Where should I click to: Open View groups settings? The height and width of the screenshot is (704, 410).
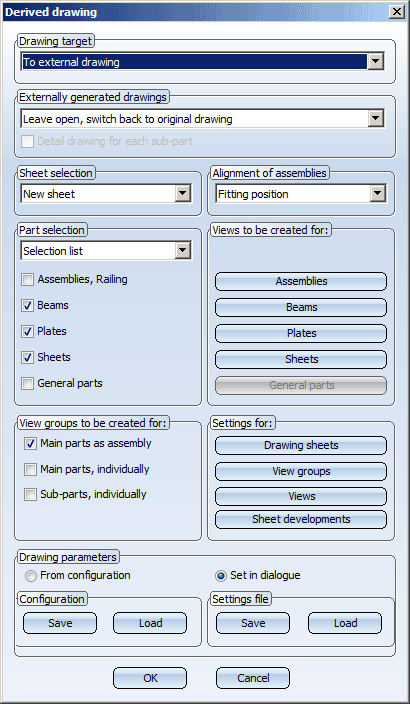coord(301,471)
